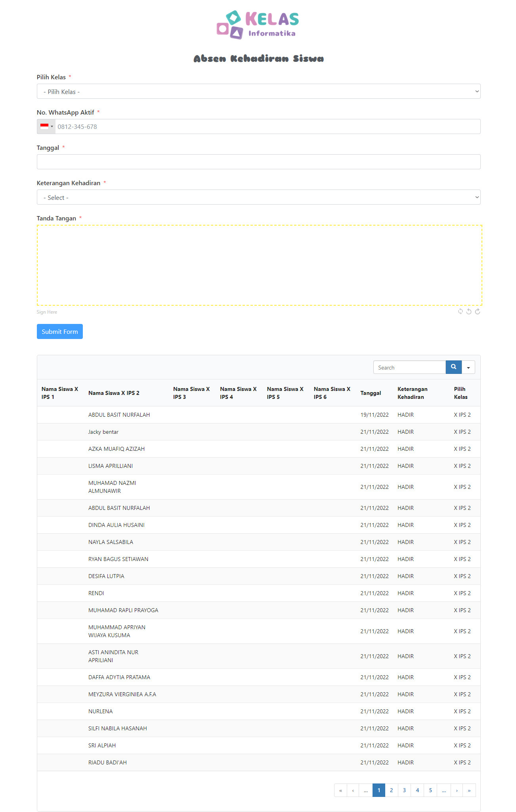The image size is (516, 812).
Task: Go to page 3 of the table
Action: pyautogui.click(x=404, y=790)
